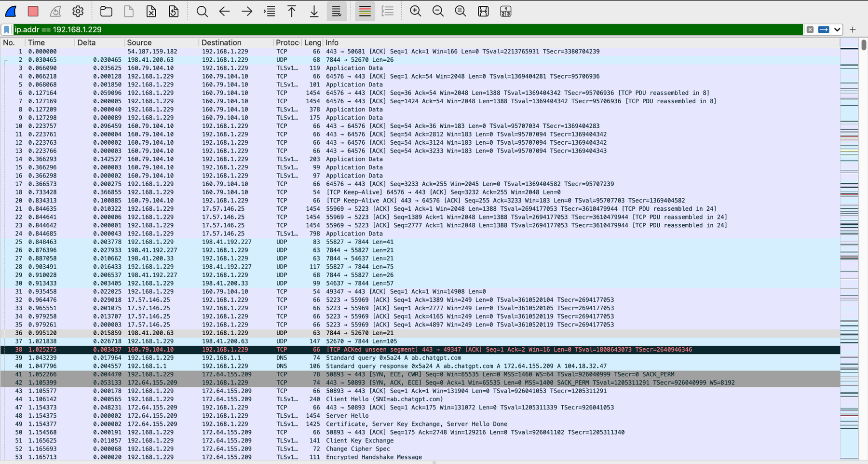Save the capture file with the blank page icon
Screen dimensions: 868x464
coord(129,11)
